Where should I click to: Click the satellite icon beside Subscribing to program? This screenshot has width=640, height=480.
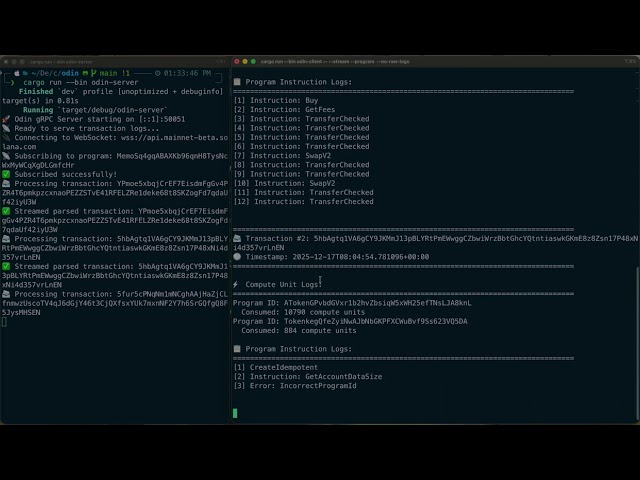(6, 156)
